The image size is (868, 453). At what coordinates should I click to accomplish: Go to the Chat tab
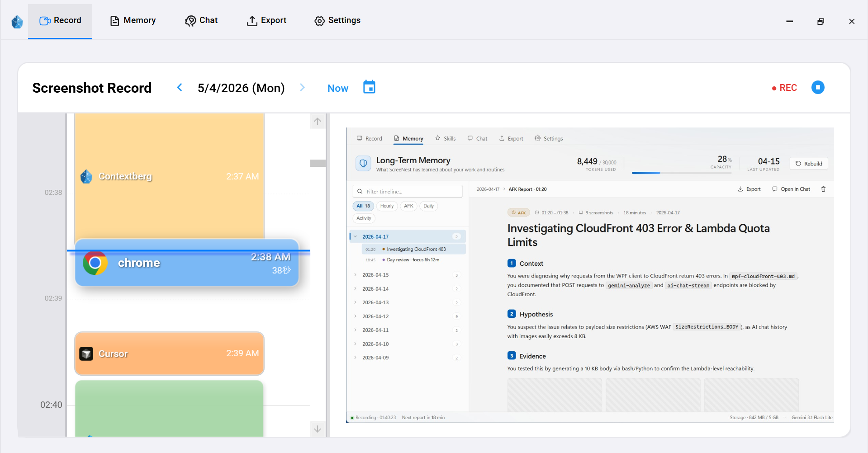(201, 21)
